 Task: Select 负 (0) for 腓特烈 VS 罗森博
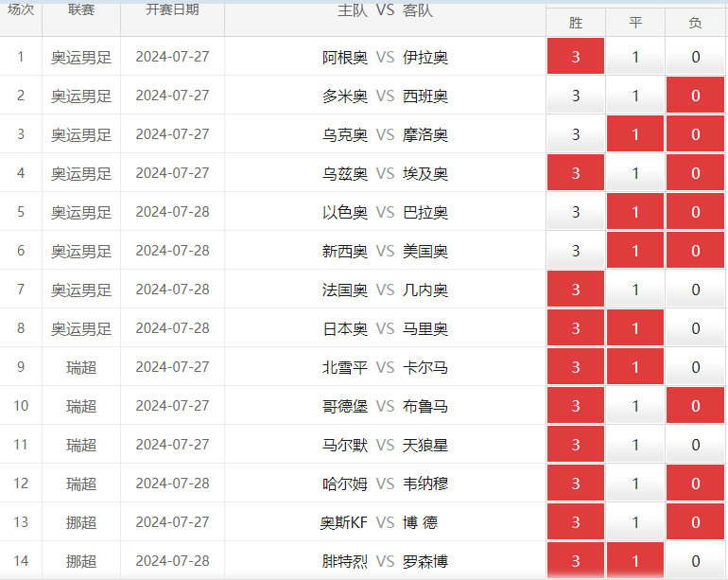pos(695,560)
